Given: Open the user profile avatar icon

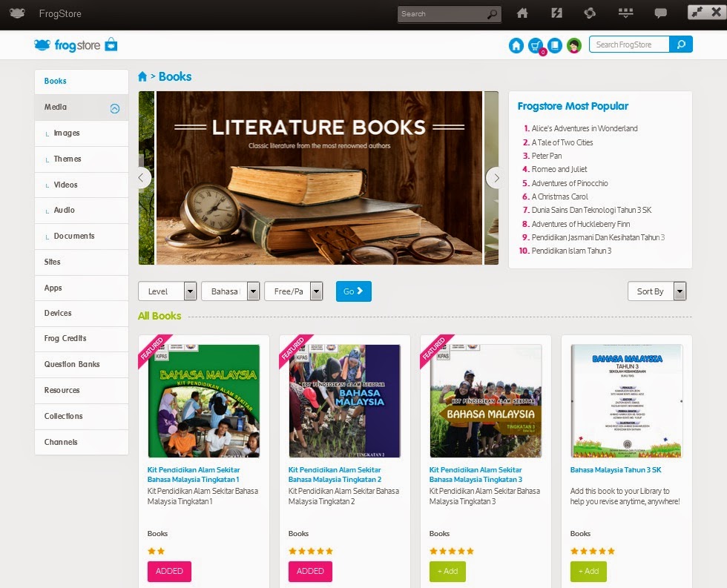Looking at the screenshot, I should [573, 44].
